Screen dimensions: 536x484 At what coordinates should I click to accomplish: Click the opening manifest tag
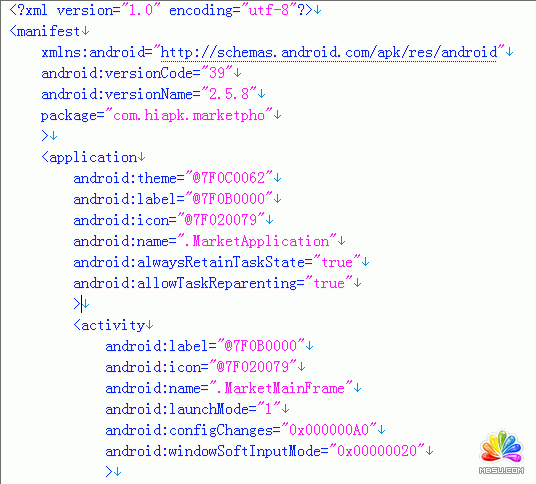coord(45,31)
